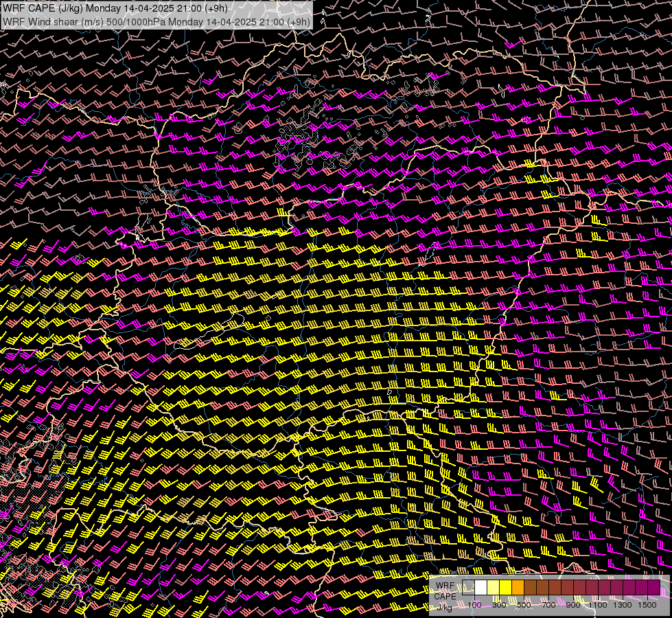Screen dimensions: 672x618
Task: Select the bright yellow 300 J/kg legend swatch
Action: click(x=506, y=587)
